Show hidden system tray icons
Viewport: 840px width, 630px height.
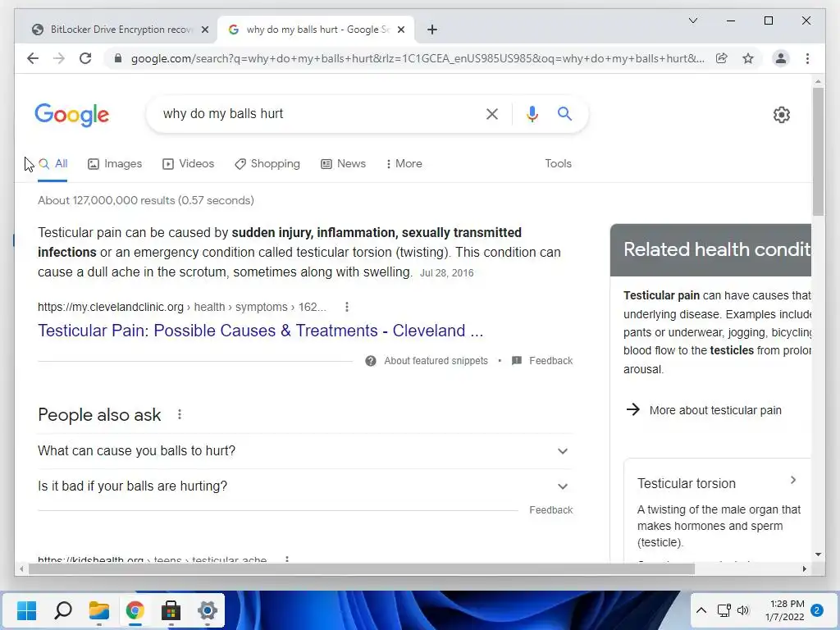(x=701, y=610)
